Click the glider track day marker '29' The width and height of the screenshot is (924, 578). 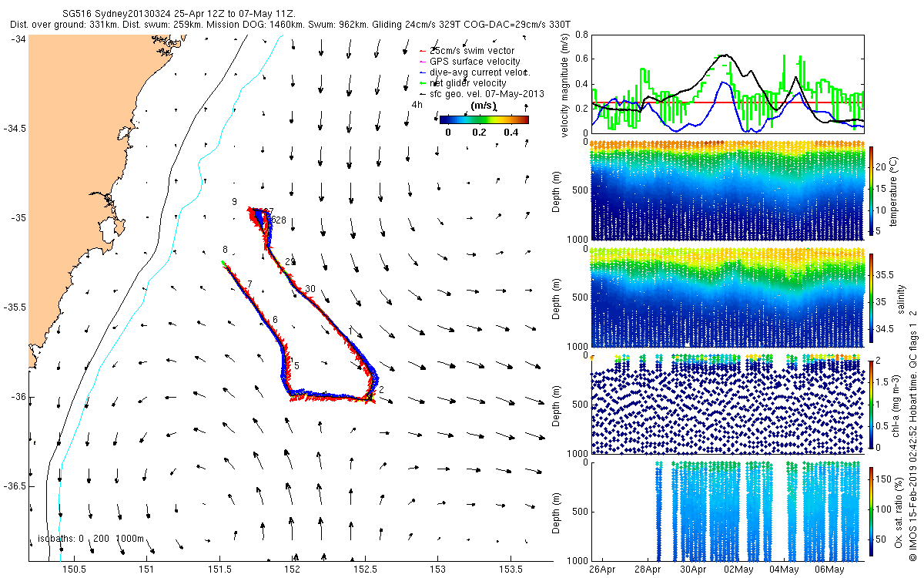290,262
